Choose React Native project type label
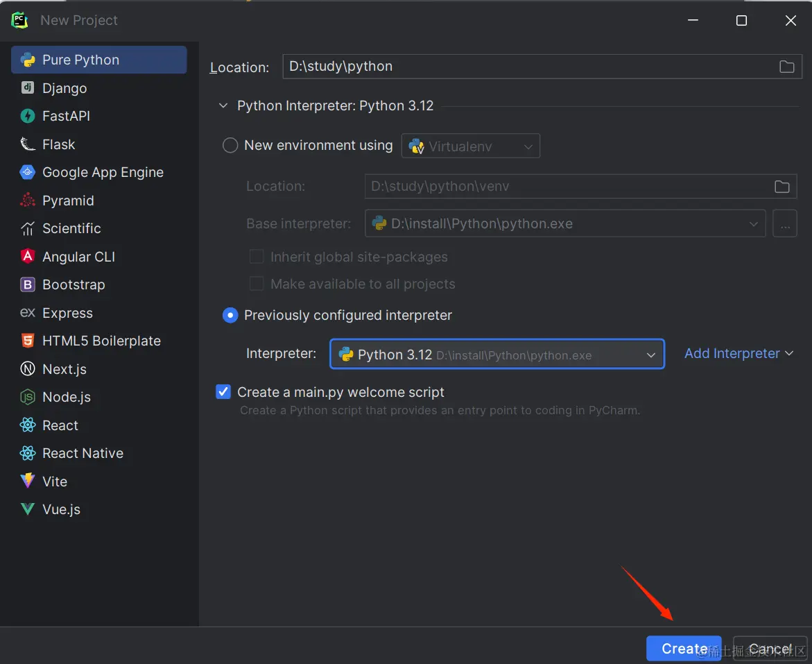 pyautogui.click(x=83, y=453)
